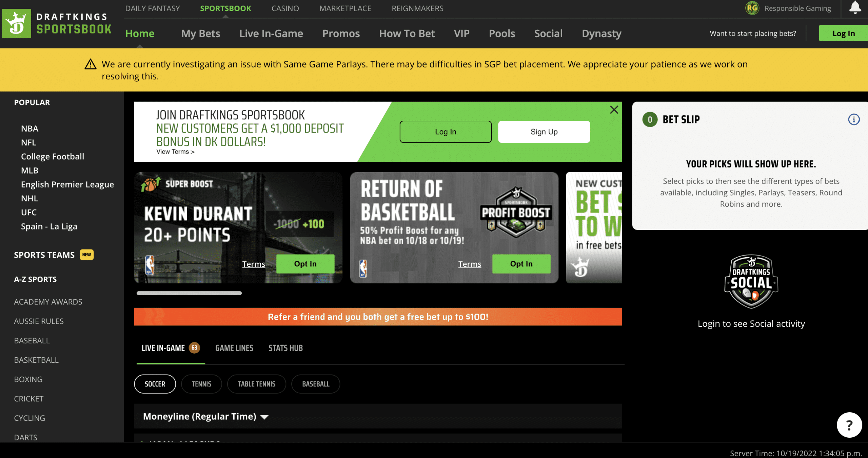
Task: Open the help question mark bubble
Action: click(849, 425)
